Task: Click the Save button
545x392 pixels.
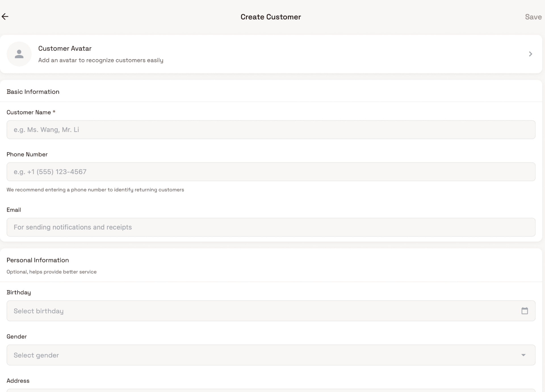Action: pyautogui.click(x=533, y=17)
